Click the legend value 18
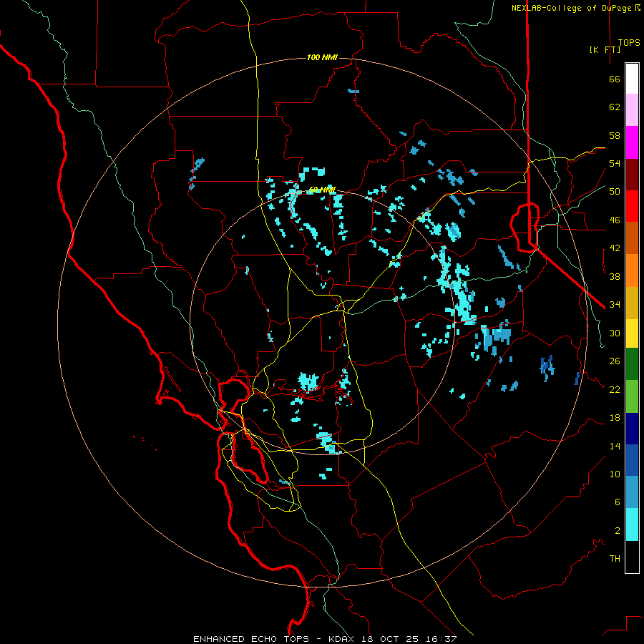The image size is (644, 644). pos(615,418)
